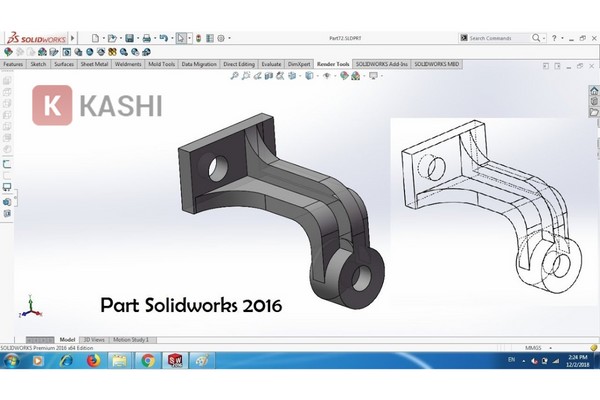Activate the Select cursor tool

[181, 38]
